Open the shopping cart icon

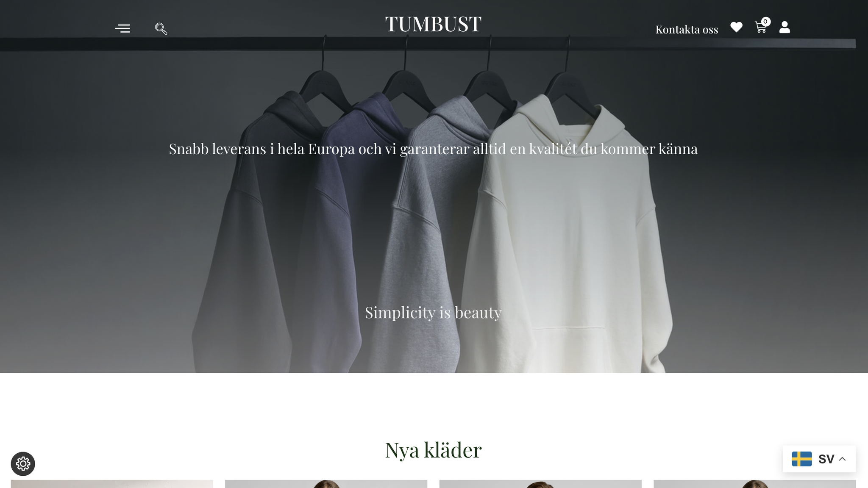coord(761,28)
